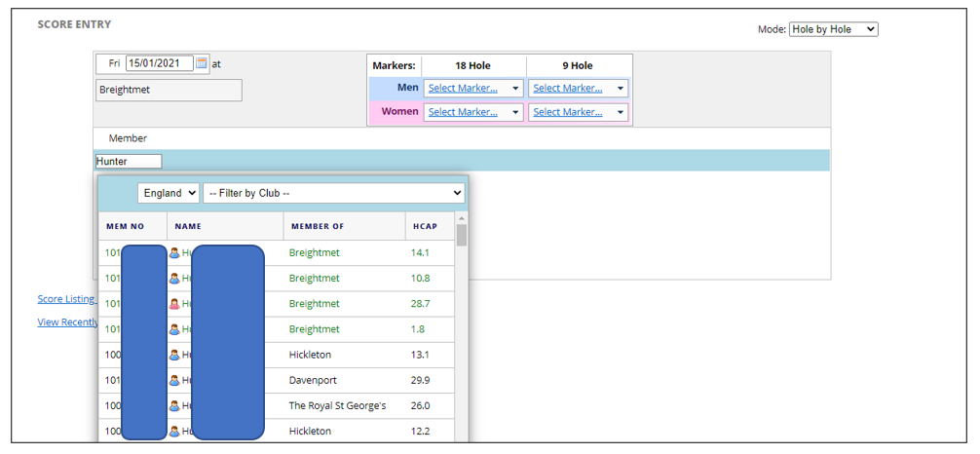Open Men 18 Hole Select Marker dropdown
Viewport: 980px width, 454px height.
(473, 89)
